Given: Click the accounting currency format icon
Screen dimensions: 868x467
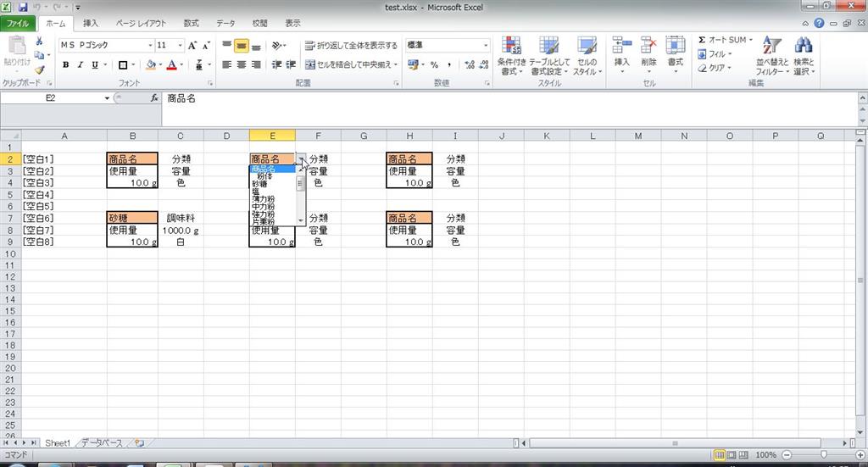Looking at the screenshot, I should (413, 64).
